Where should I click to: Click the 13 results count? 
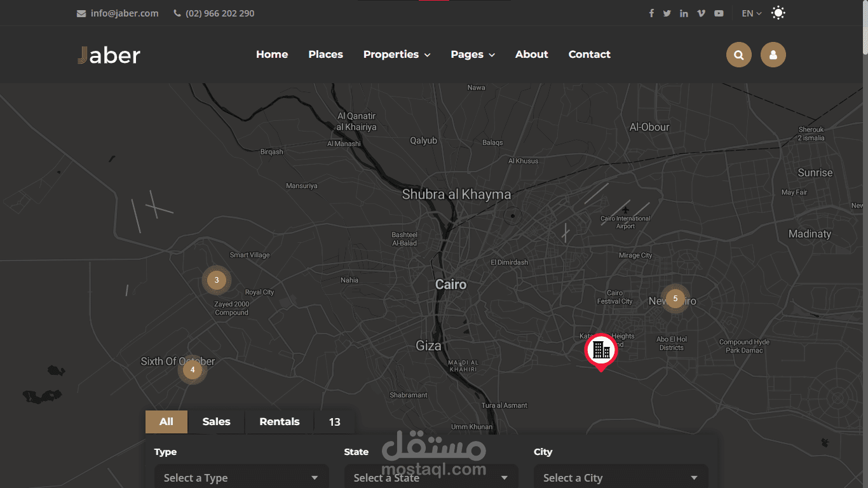pos(335,422)
